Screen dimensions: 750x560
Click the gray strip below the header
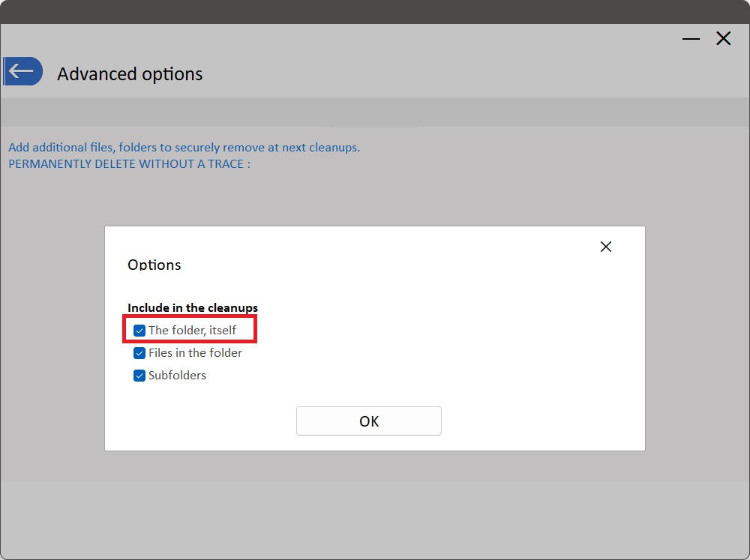tap(375, 112)
